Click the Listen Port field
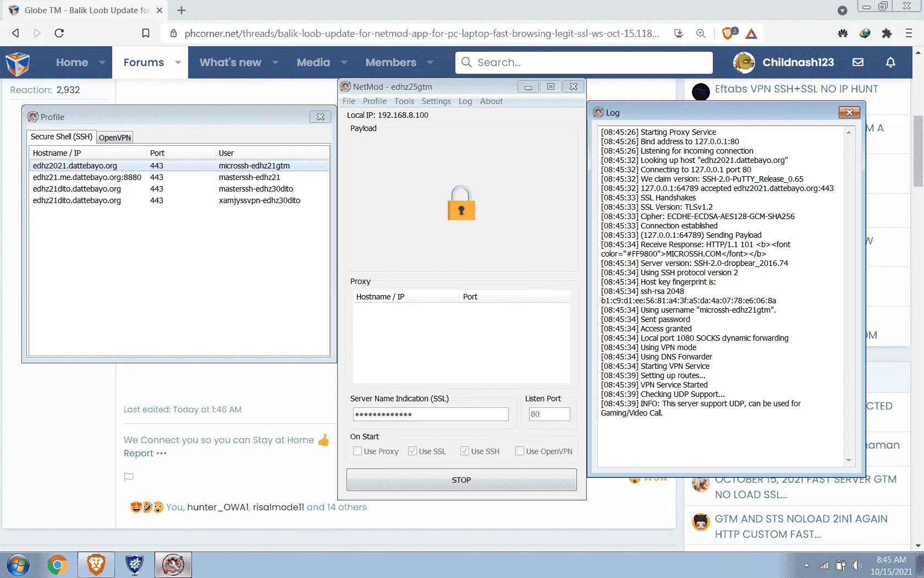The width and height of the screenshot is (924, 578). [549, 415]
